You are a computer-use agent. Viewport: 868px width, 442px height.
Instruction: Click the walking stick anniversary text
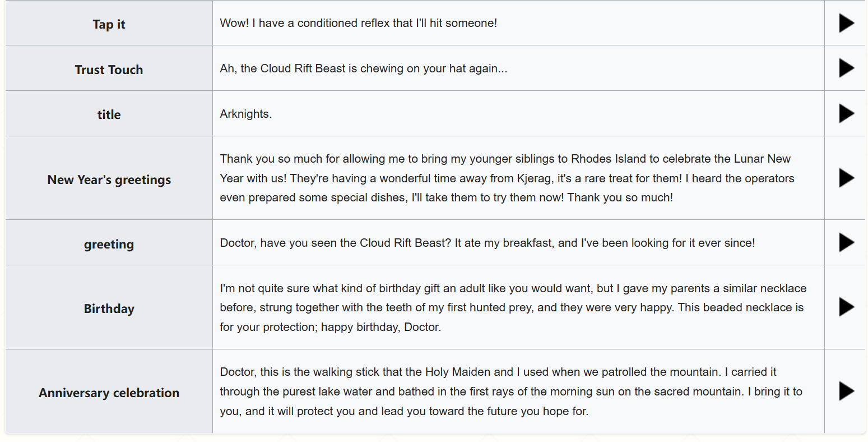(510, 392)
